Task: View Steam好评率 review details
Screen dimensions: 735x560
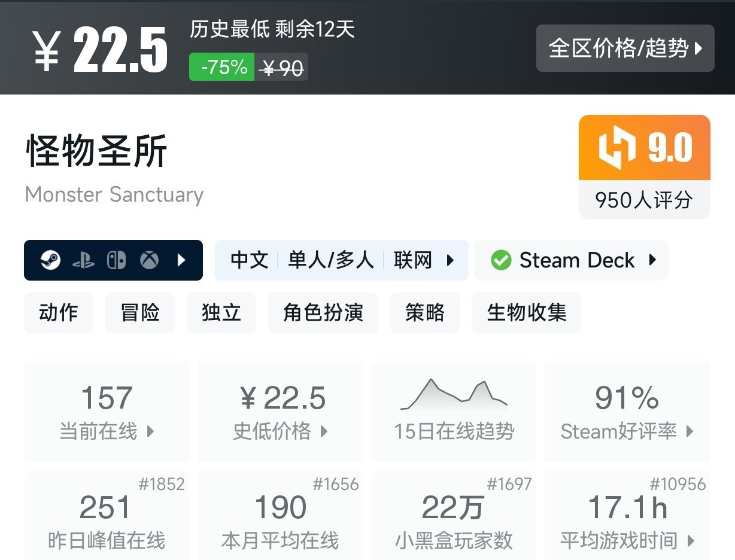Action: coord(627,412)
